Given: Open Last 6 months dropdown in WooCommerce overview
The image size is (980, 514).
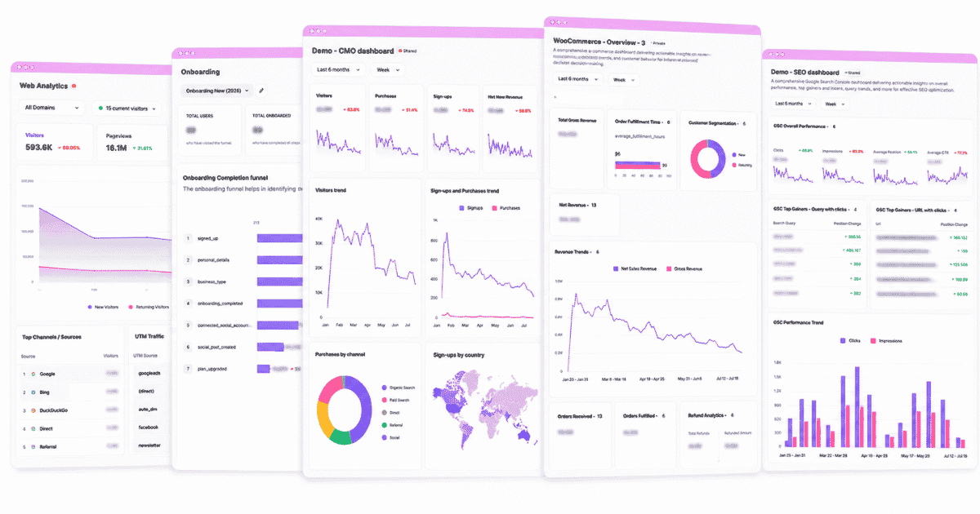Looking at the screenshot, I should (x=577, y=79).
